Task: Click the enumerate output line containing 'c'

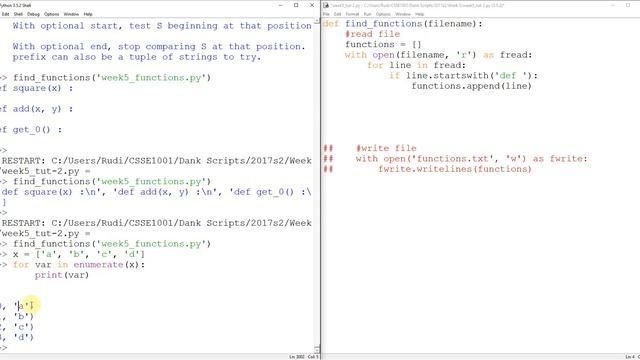Action: [17, 327]
